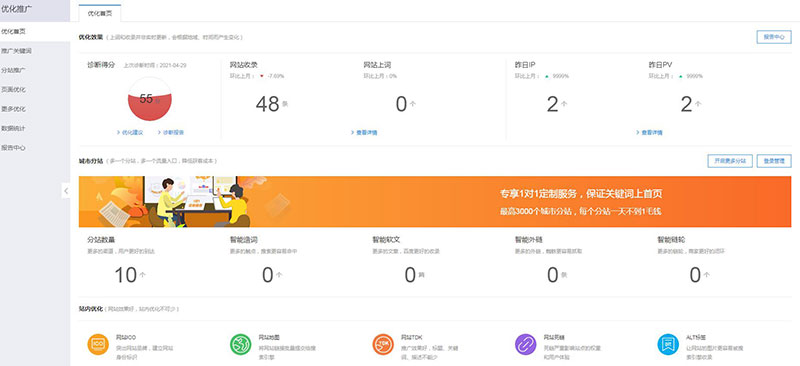Image resolution: width=800 pixels, height=366 pixels.
Task: Click the 诊断得分 heading
Action: point(101,65)
